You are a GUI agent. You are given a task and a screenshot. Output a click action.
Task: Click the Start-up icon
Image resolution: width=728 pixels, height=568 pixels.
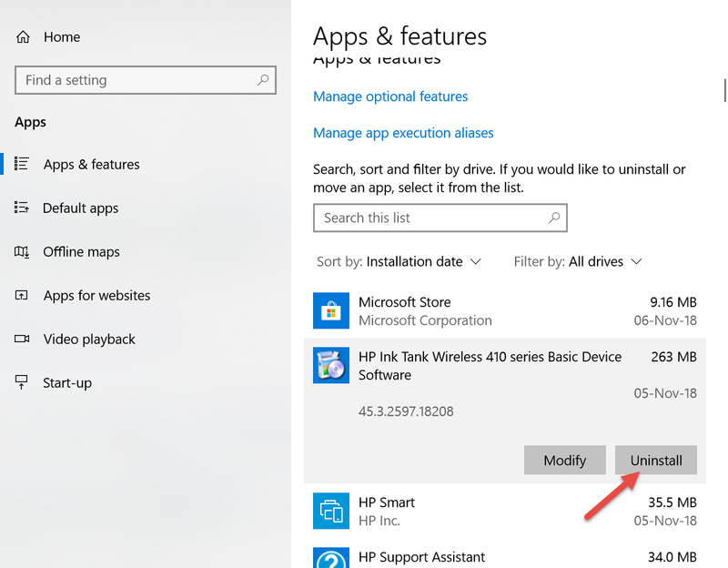(x=21, y=382)
